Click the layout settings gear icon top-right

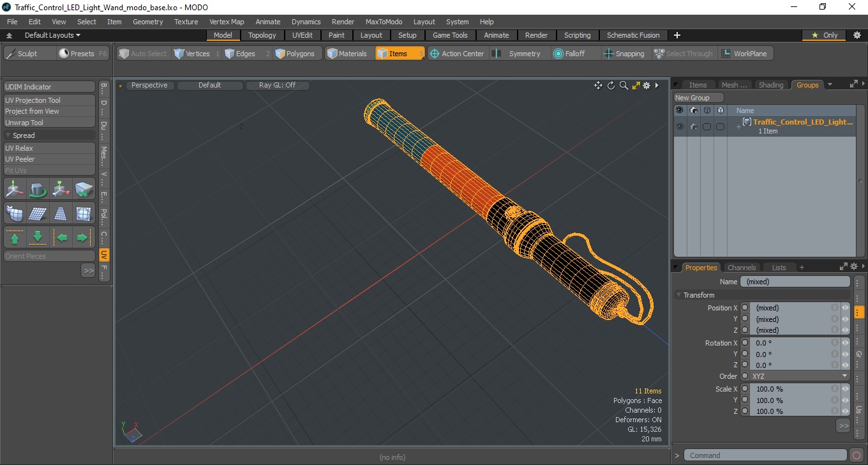(x=857, y=35)
